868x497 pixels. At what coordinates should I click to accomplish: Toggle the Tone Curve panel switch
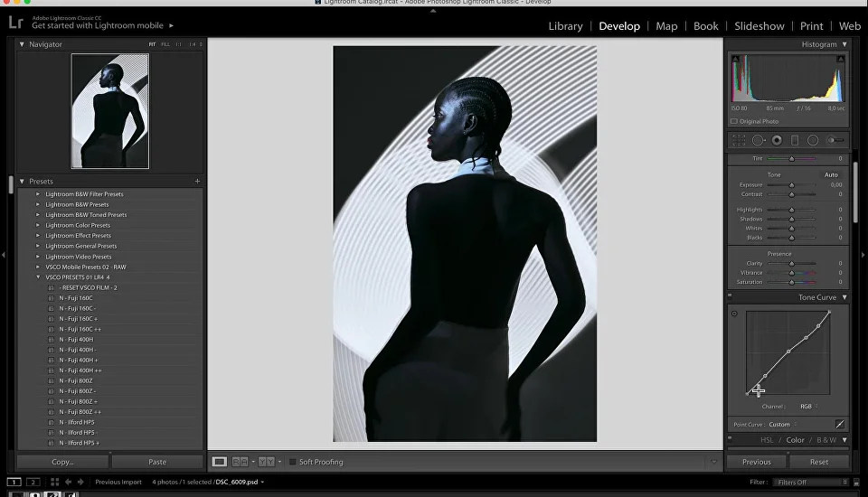(x=731, y=297)
